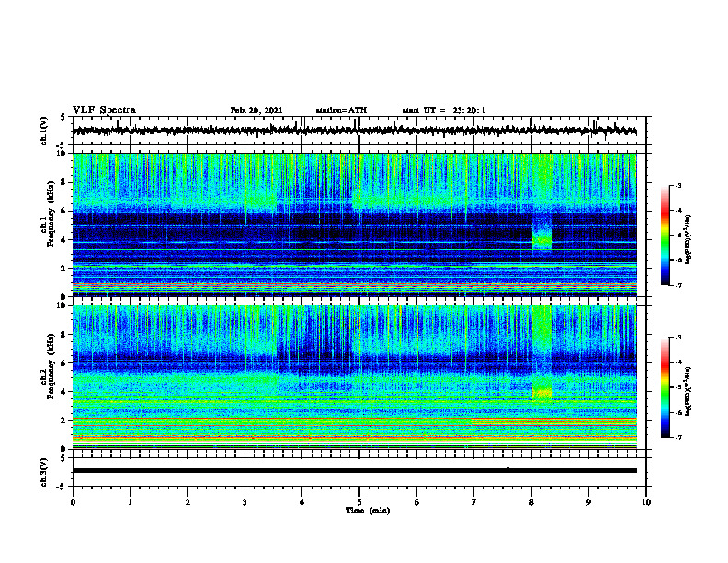Click the ch.1(V) waveform axis label
Screen dimensions: 728x563
click(44, 131)
